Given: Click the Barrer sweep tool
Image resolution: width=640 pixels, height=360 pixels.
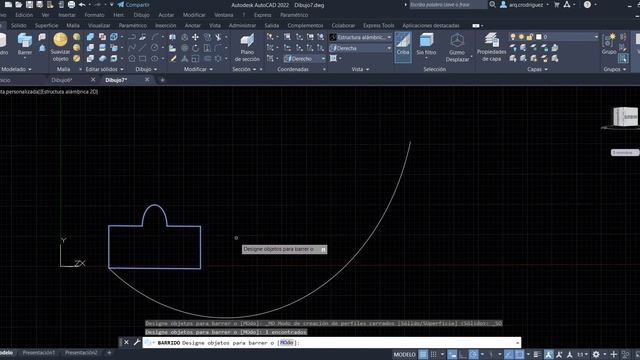Looking at the screenshot, I should [24, 44].
